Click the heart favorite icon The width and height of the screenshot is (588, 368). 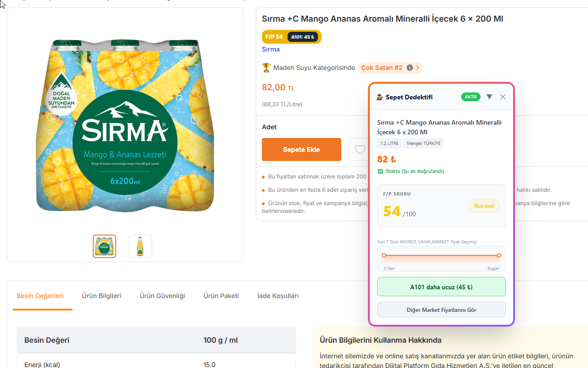[x=360, y=149]
